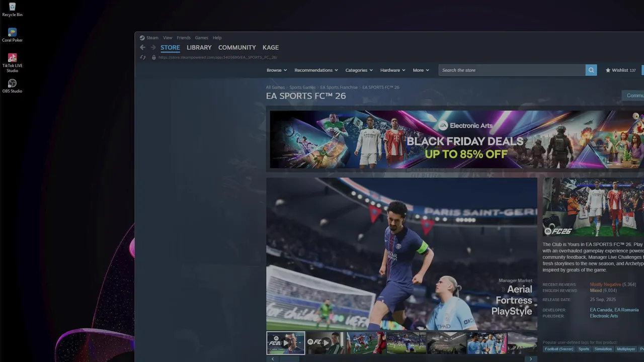Expand the More dropdown
644x362 pixels.
(x=421, y=70)
